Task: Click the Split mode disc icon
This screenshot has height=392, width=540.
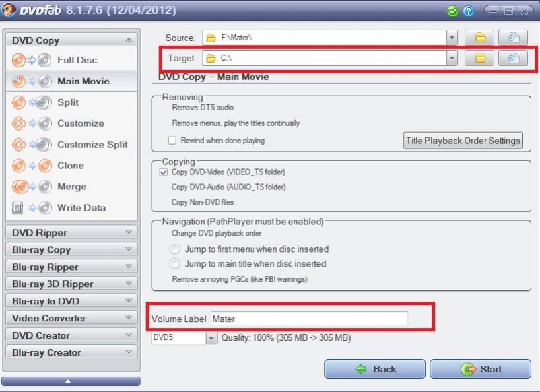Action: click(x=32, y=102)
